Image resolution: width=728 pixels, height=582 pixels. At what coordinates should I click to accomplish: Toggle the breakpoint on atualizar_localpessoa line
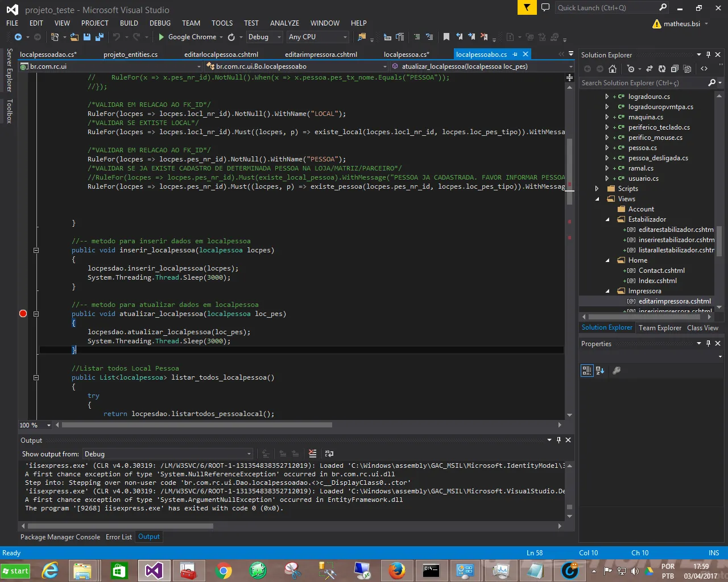click(23, 314)
